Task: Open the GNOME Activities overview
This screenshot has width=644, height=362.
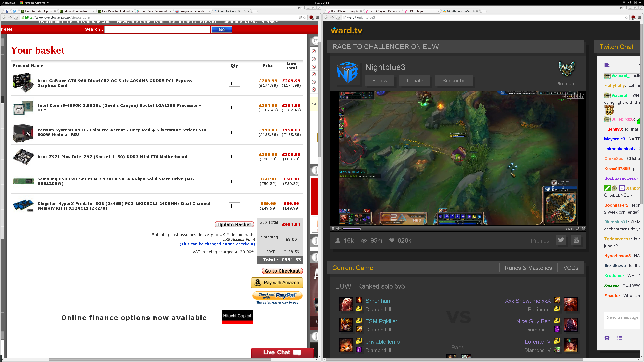Action: point(9,3)
